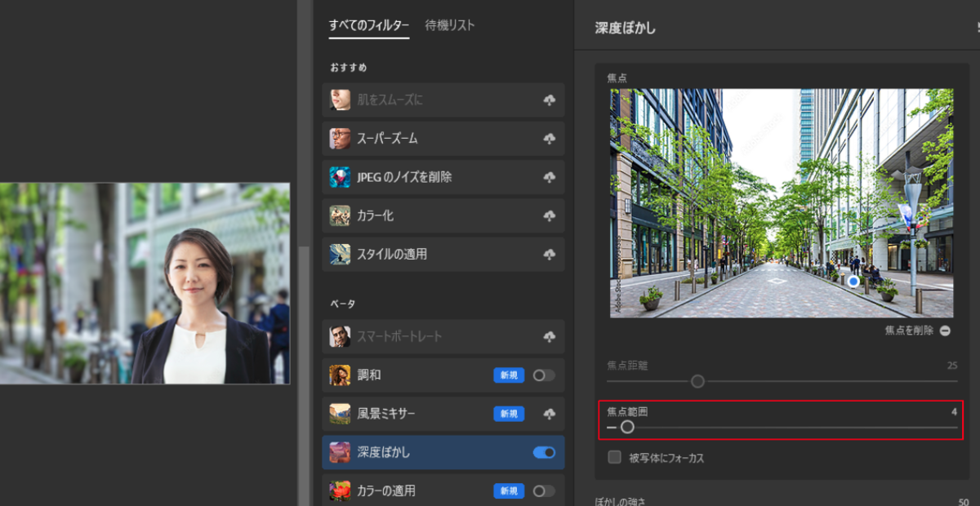Screen dimensions: 980x506
Task: Click the カラーの適用 filter thumbnail icon
Action: 340,490
